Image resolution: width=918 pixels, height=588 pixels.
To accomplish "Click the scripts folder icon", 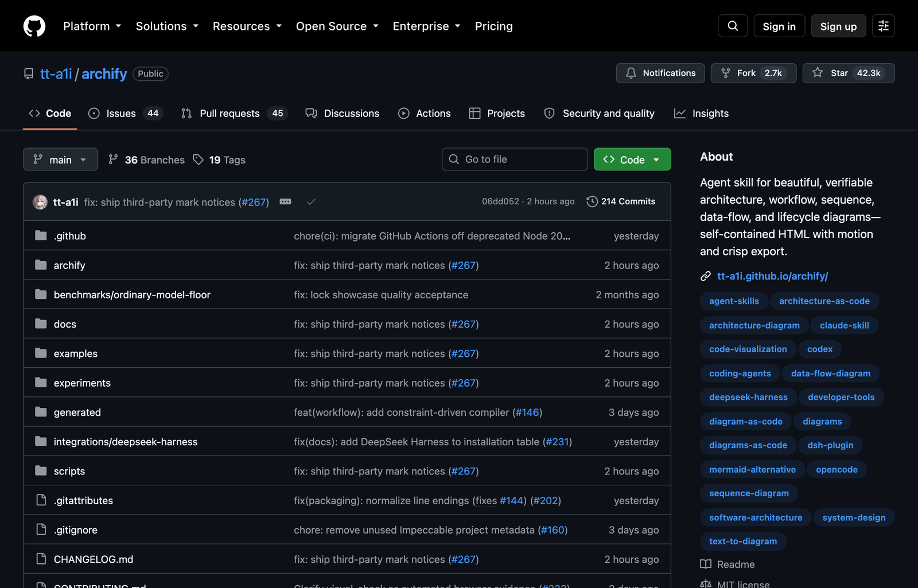I will tap(41, 471).
